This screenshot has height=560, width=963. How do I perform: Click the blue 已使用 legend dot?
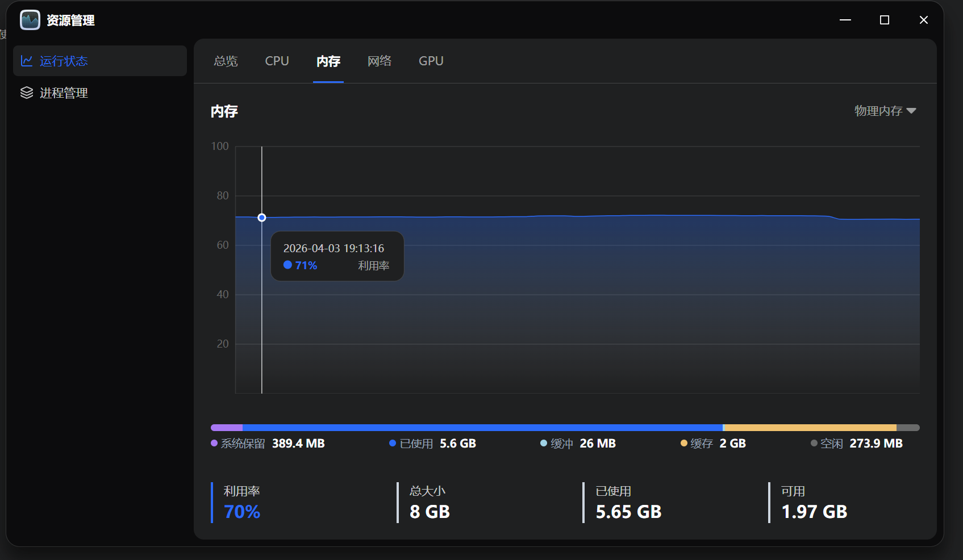pos(393,444)
